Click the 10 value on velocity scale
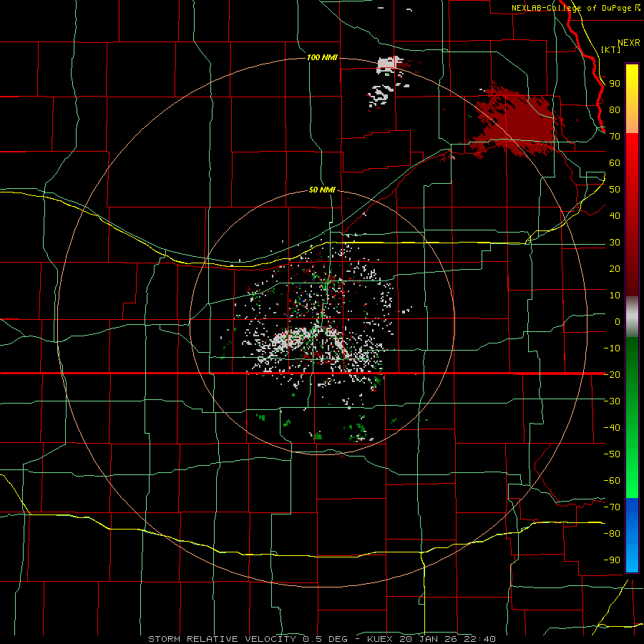 click(x=615, y=296)
